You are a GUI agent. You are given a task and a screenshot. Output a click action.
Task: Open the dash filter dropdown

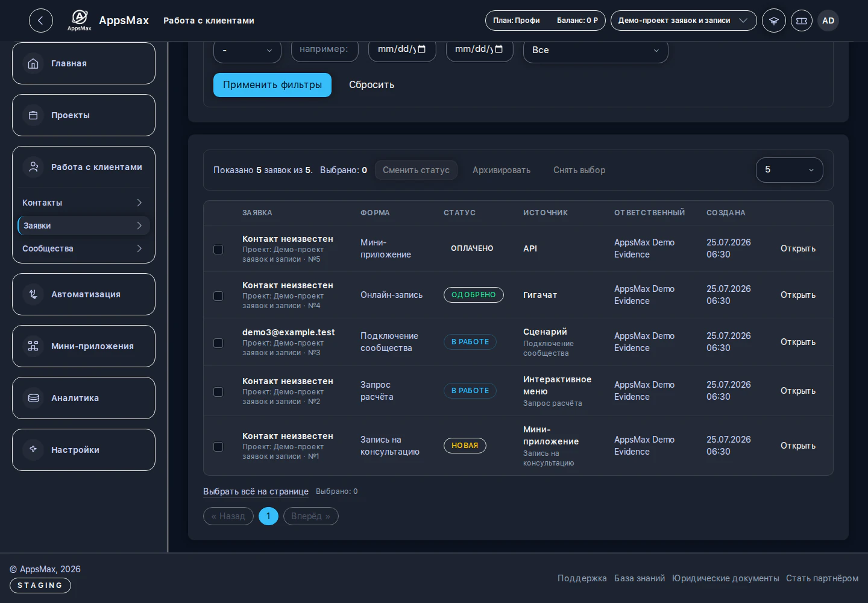[x=247, y=51]
